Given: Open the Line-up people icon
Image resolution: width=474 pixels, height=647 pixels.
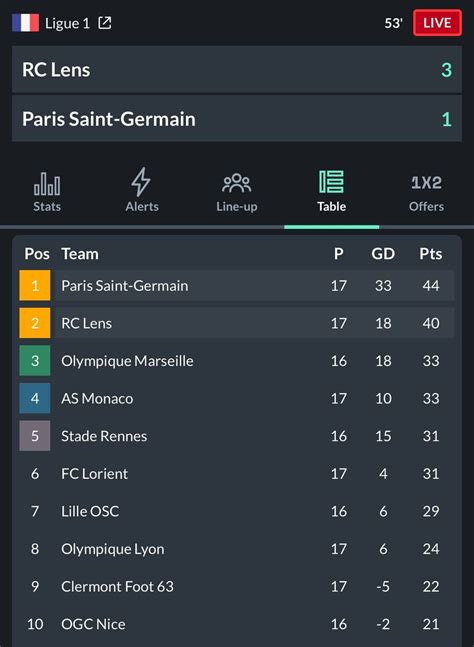Looking at the screenshot, I should [236, 183].
